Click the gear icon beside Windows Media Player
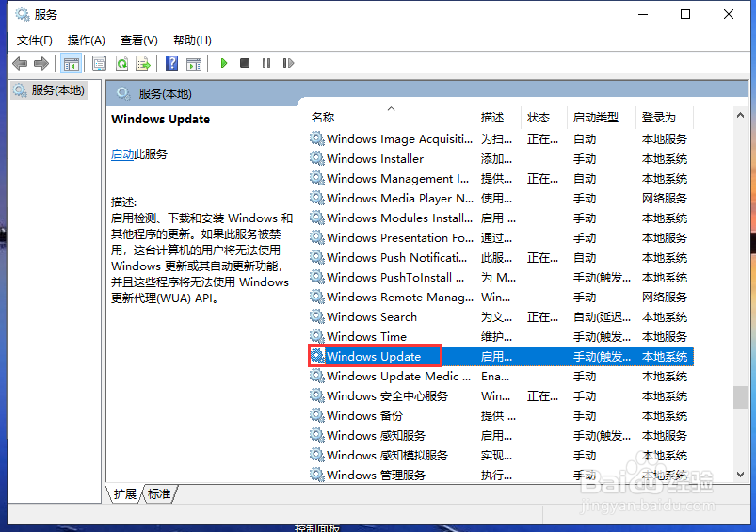Image resolution: width=756 pixels, height=532 pixels. (x=316, y=198)
